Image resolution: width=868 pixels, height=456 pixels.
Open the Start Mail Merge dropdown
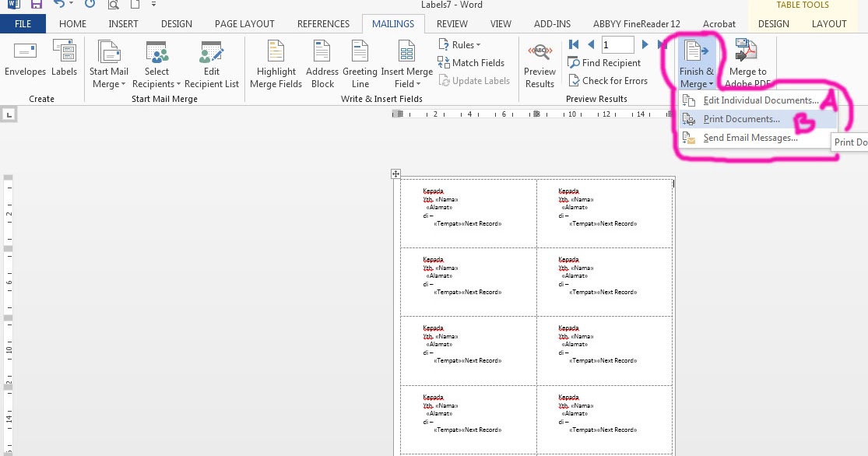[x=108, y=65]
